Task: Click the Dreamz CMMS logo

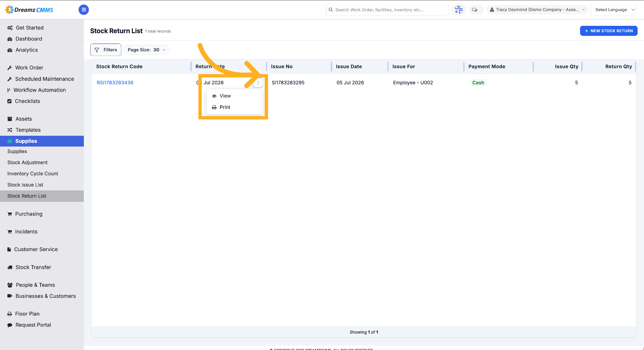Action: 29,10
